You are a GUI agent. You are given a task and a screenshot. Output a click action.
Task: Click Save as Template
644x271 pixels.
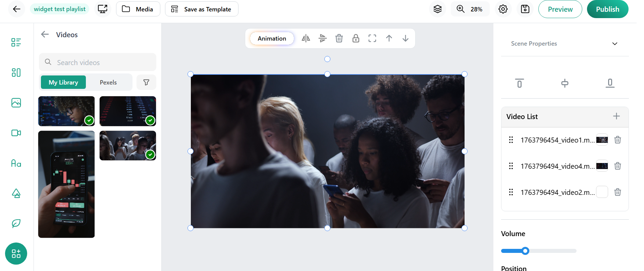[202, 9]
